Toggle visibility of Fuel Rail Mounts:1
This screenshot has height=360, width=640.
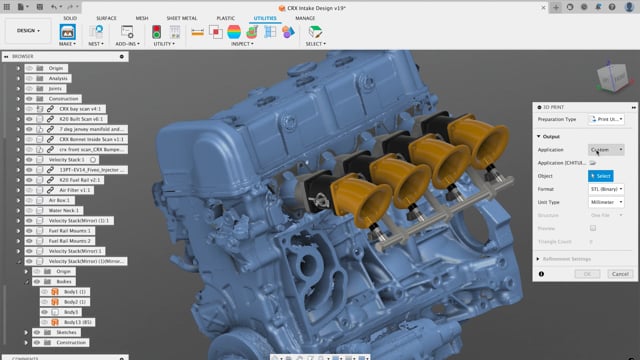coord(29,231)
